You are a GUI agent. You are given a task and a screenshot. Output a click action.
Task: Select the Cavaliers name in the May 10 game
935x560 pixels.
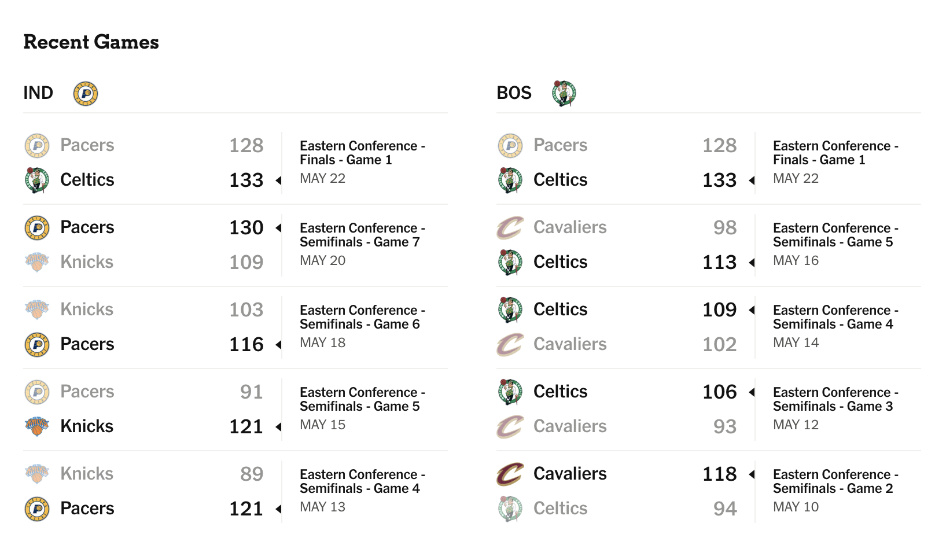click(x=570, y=474)
